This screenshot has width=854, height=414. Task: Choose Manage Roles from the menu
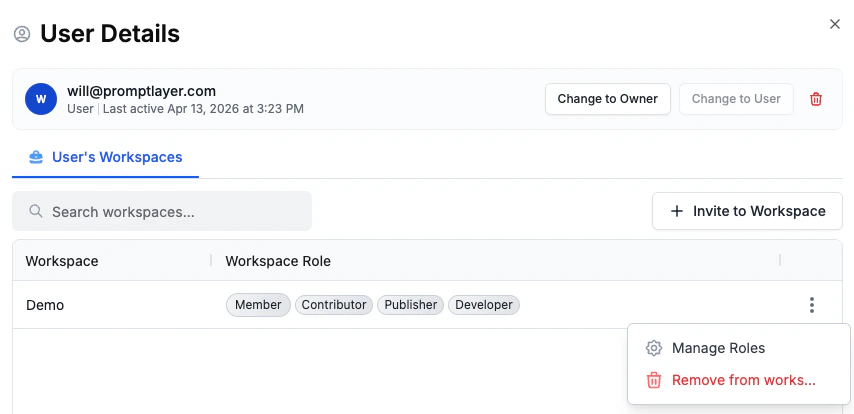[x=739, y=348]
